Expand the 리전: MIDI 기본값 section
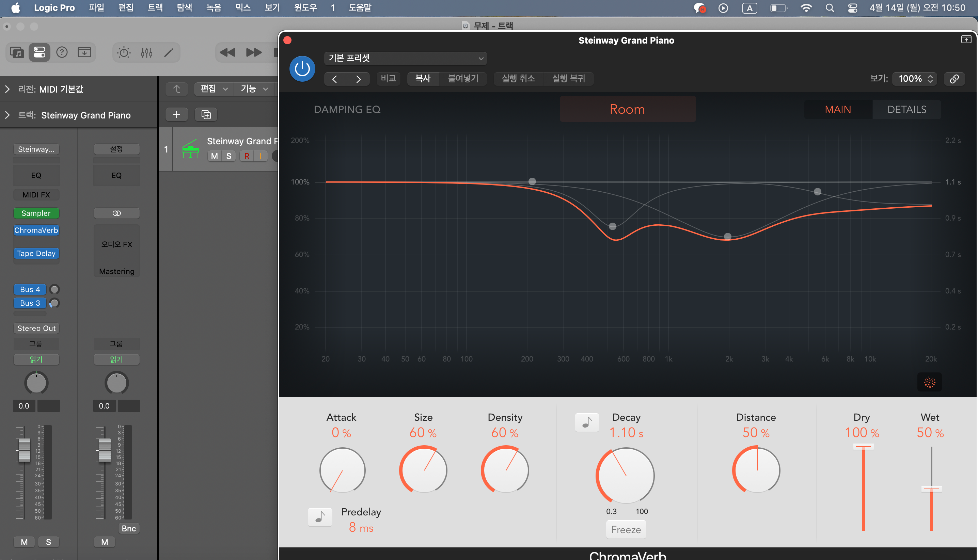The image size is (978, 560). pos(7,89)
